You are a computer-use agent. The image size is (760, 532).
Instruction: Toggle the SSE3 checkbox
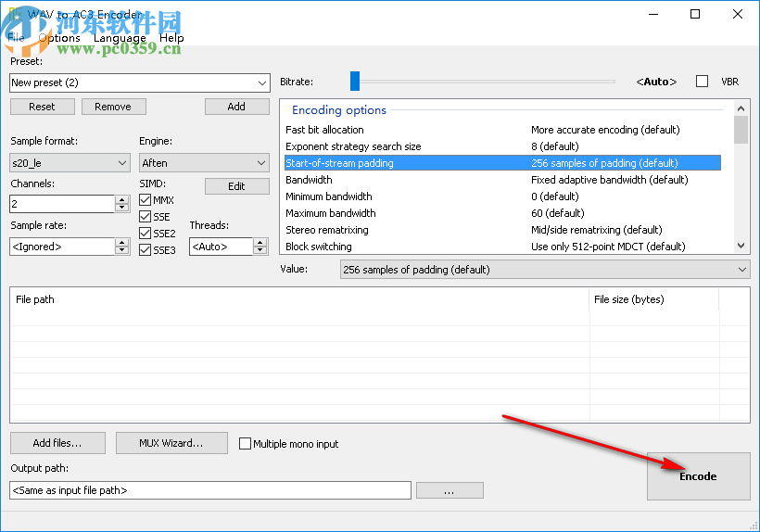tap(145, 250)
